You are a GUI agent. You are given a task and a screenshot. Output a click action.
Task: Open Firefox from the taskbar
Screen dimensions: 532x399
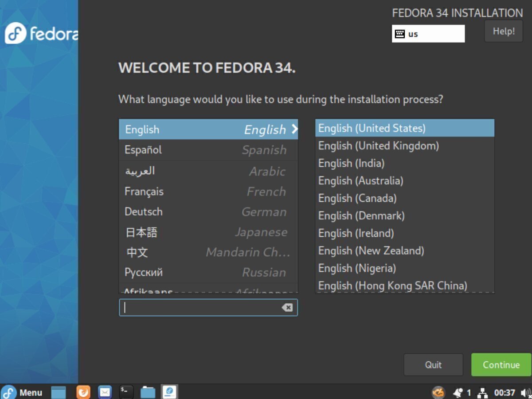83,392
